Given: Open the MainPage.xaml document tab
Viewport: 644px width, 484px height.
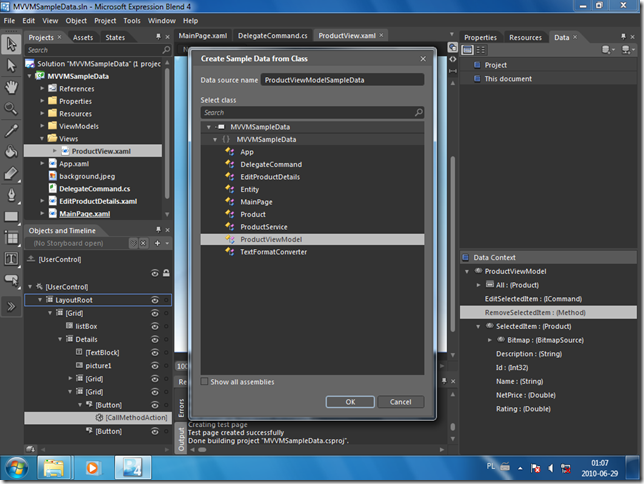Looking at the screenshot, I should pos(202,36).
